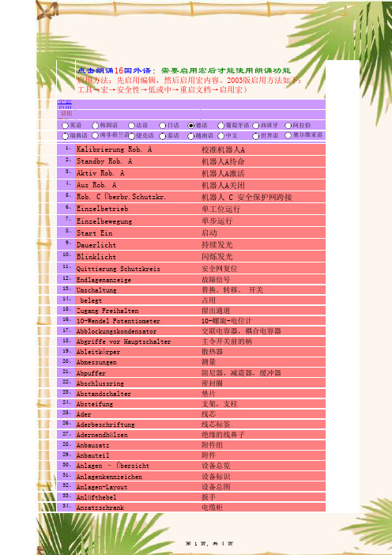Click the term 'Abschlussring'
This screenshot has height=555, width=392.
[100, 383]
